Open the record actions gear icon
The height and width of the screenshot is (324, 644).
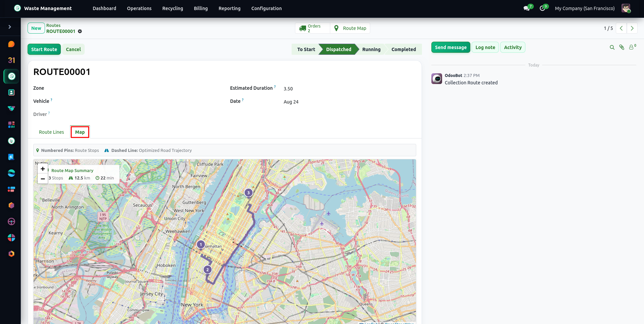click(x=80, y=31)
